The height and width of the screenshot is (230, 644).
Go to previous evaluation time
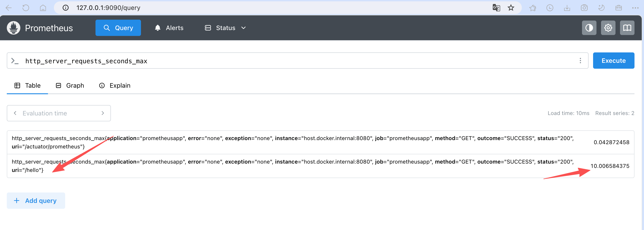click(15, 113)
